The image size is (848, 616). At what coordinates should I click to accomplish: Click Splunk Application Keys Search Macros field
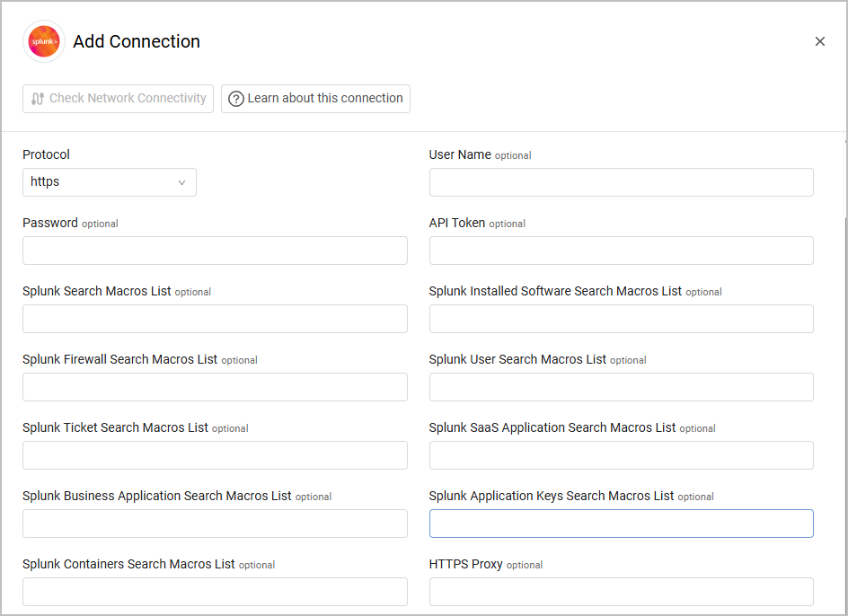(x=621, y=524)
